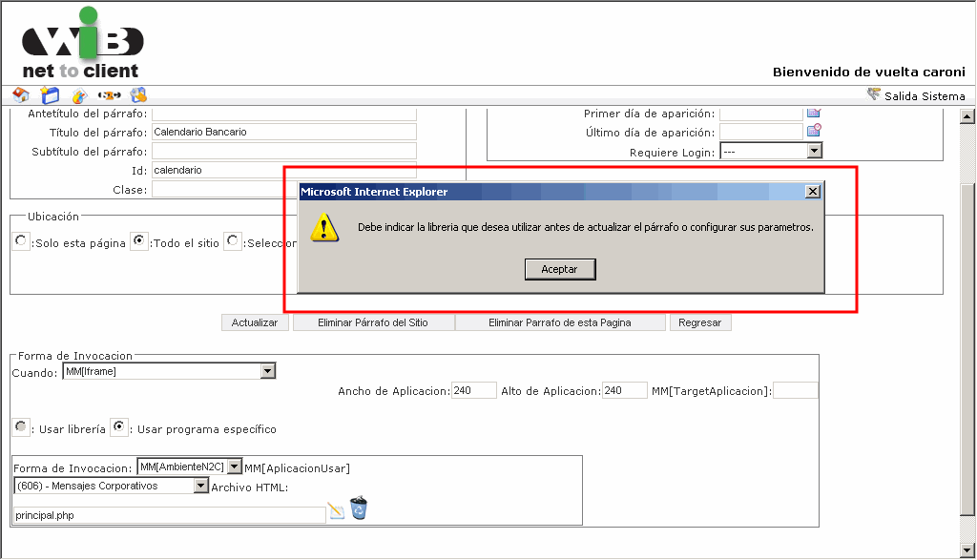Focus the Último día de aparición field
977x560 pixels.
[761, 132]
